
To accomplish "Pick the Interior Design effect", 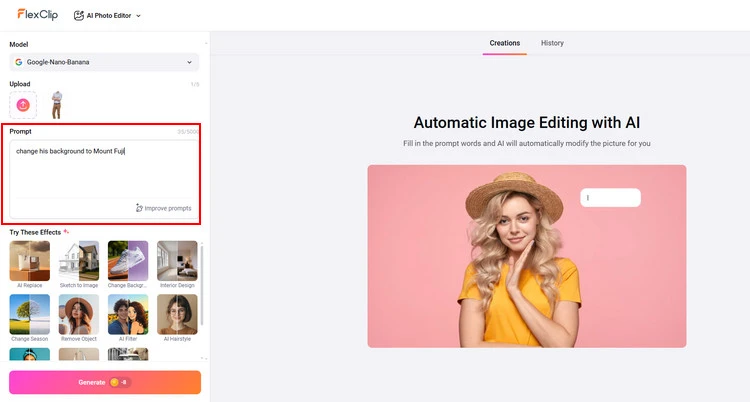I will (177, 261).
